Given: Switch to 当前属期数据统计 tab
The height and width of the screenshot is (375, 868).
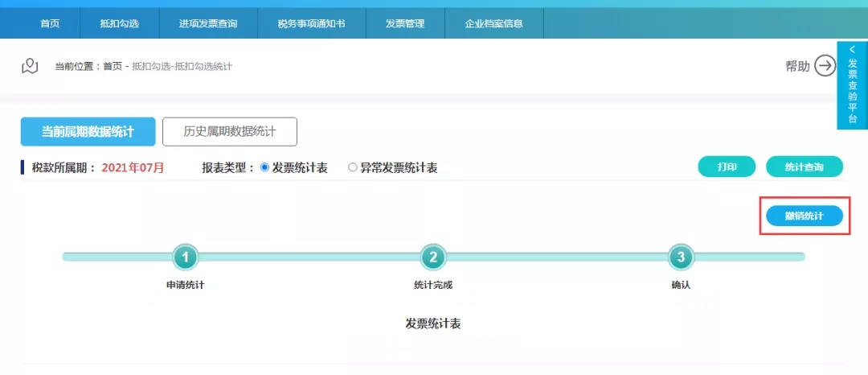Looking at the screenshot, I should (88, 132).
